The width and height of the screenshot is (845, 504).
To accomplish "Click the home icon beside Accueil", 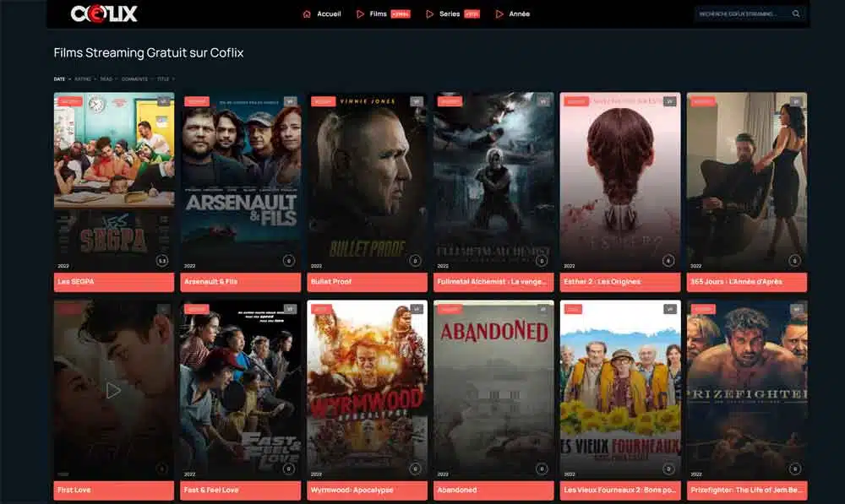I will [307, 14].
